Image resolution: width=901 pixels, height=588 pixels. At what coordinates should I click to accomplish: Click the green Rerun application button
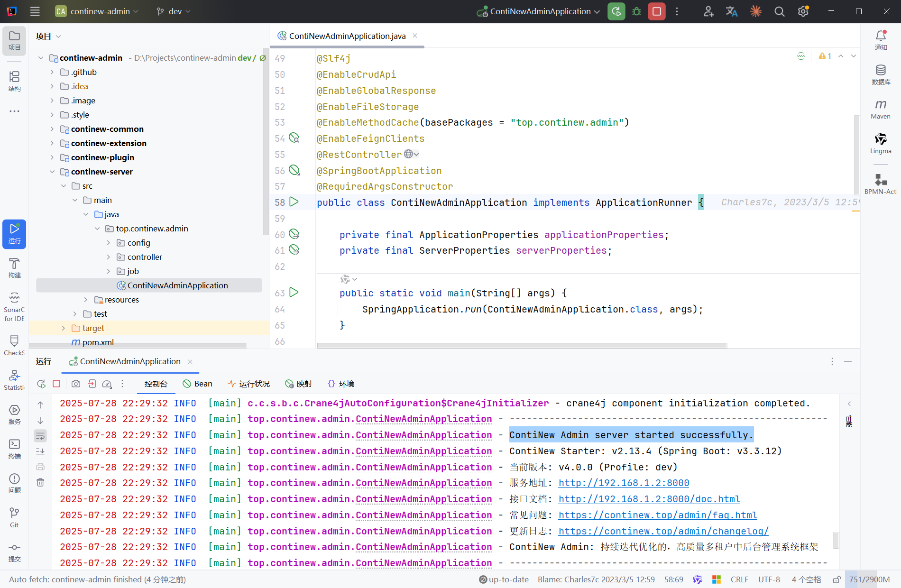[616, 11]
